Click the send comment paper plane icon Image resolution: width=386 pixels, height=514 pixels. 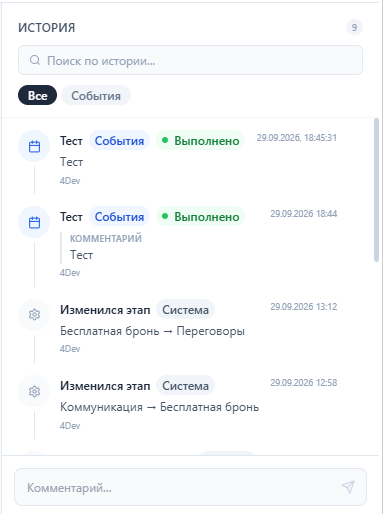(348, 487)
